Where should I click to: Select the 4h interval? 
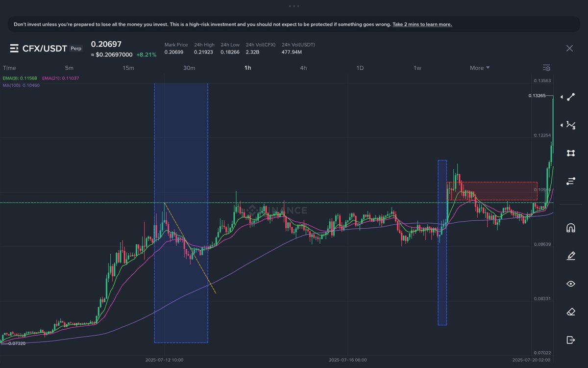[x=303, y=68]
